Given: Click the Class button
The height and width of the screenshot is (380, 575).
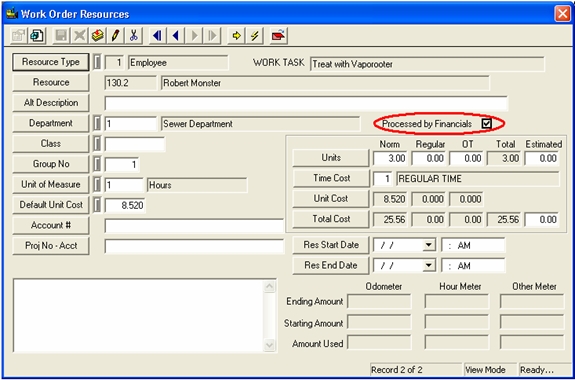Looking at the screenshot, I should [x=51, y=144].
